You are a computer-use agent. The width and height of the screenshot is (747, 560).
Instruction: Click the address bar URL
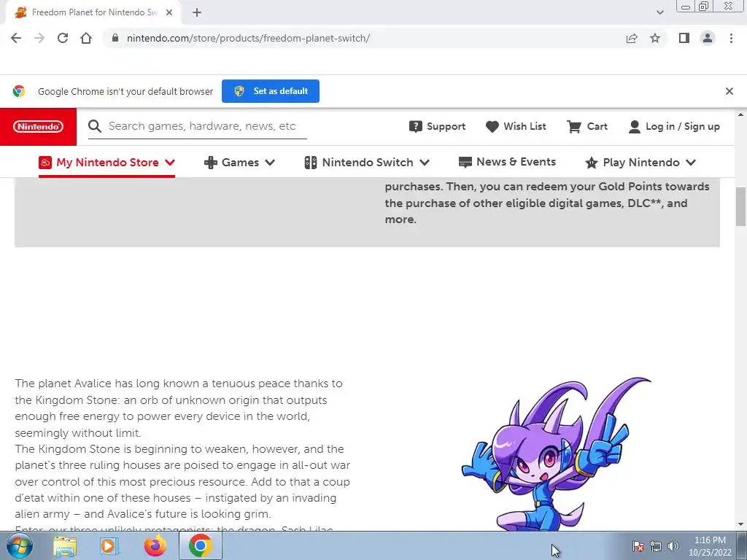(248, 38)
